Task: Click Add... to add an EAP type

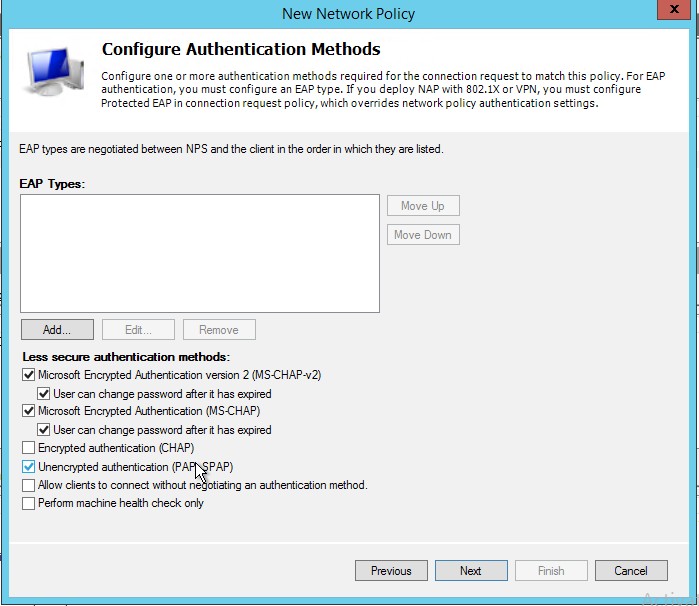Action: tap(57, 330)
